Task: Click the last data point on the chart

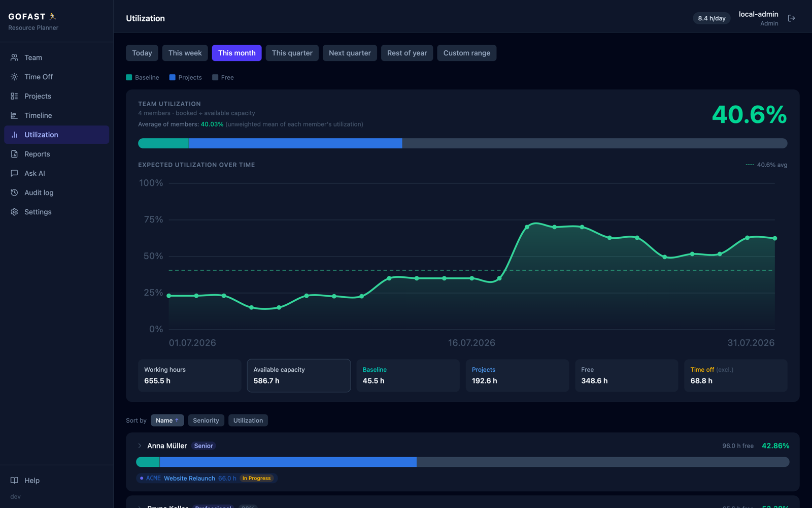Action: click(x=774, y=238)
